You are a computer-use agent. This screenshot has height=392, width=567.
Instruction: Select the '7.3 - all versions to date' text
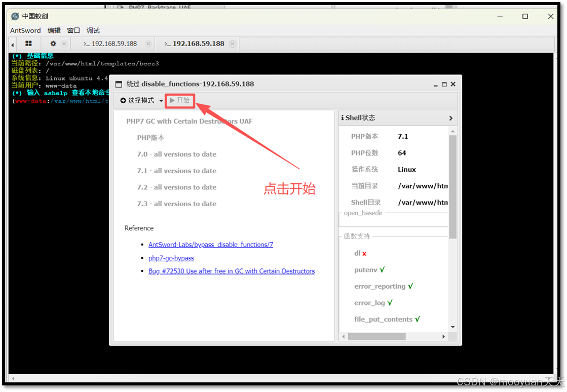pyautogui.click(x=176, y=204)
